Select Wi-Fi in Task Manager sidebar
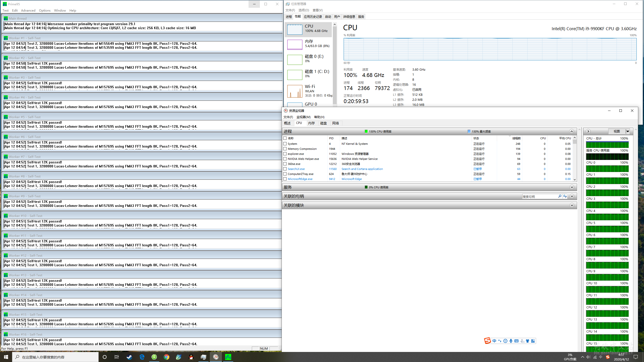 tap(308, 91)
